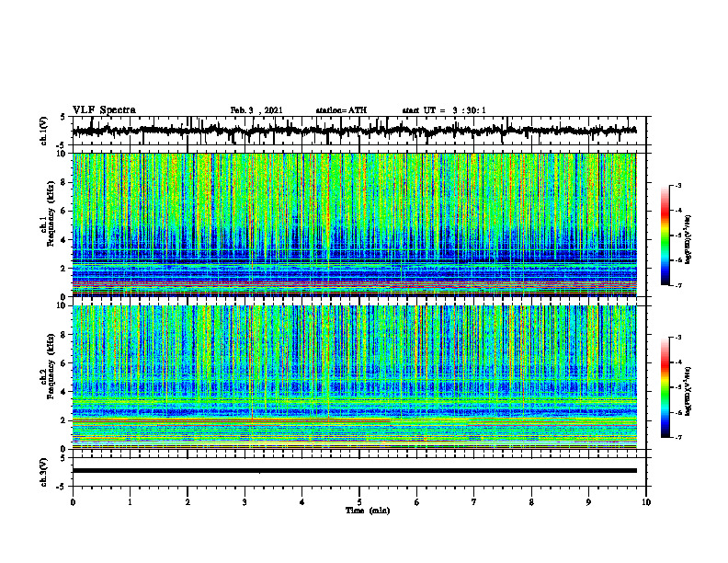Click the ch.3 flat black waveform trace

point(354,471)
